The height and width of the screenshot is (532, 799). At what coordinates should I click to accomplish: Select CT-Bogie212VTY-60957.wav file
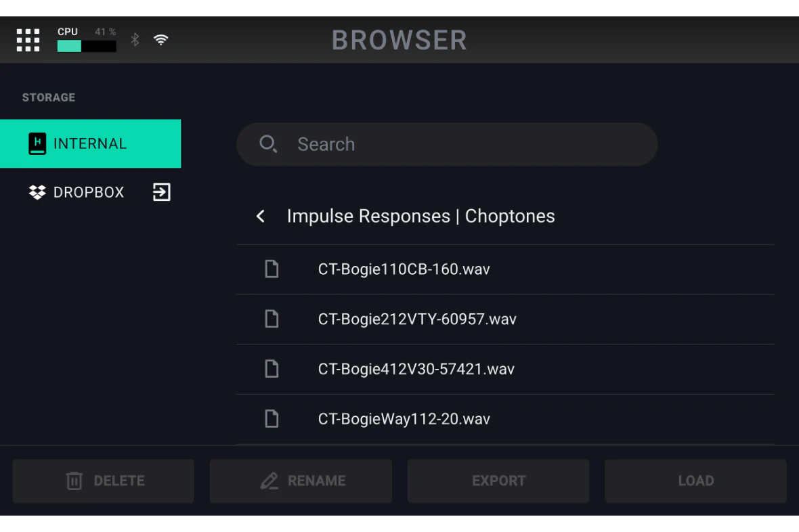click(505, 319)
